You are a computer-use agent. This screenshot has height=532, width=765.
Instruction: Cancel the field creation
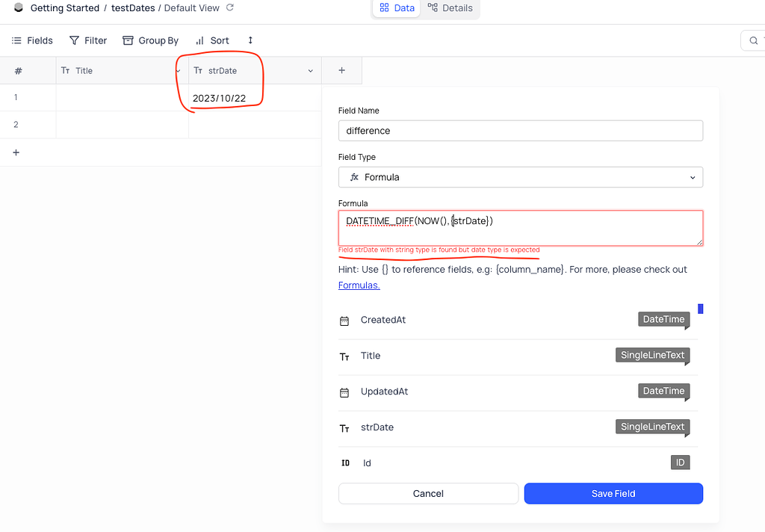point(428,493)
